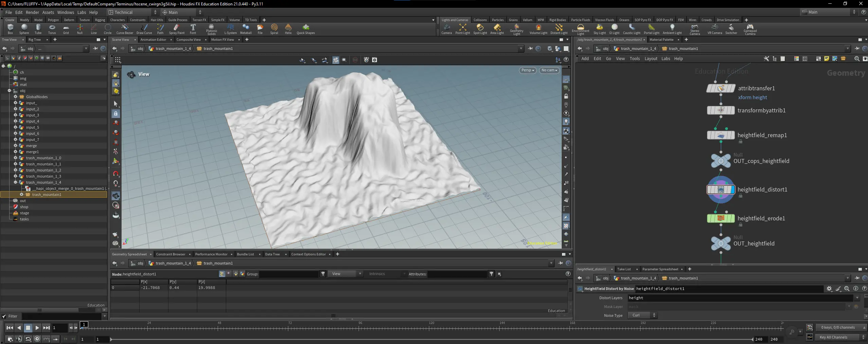Switch to the Animation Editor tab
The image size is (868, 344).
pyautogui.click(x=153, y=40)
